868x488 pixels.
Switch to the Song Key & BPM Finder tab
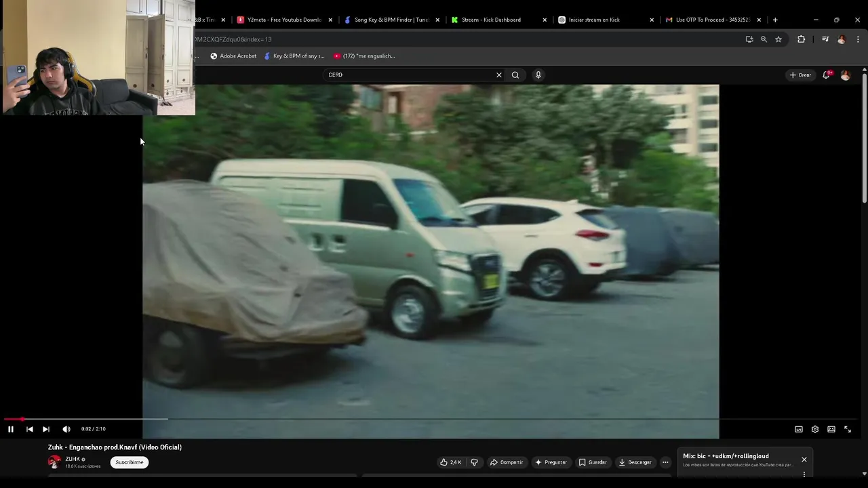387,20
